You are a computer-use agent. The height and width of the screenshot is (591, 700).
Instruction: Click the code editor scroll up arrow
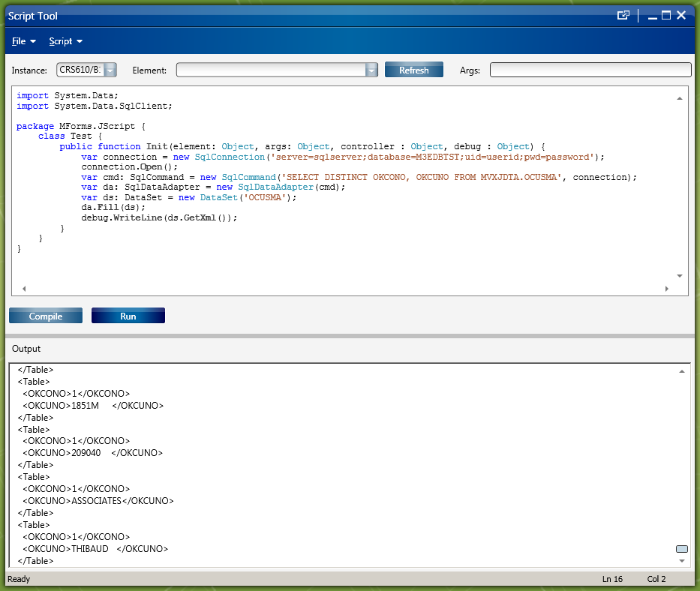point(680,98)
